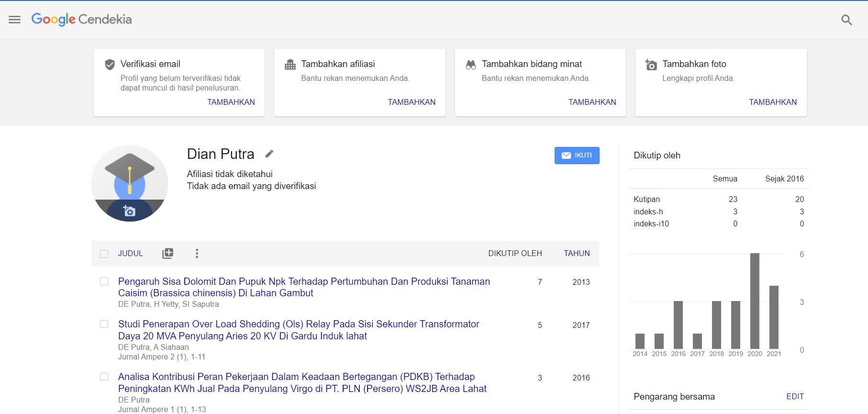The image size is (868, 414).
Task: Sort by TAHUN column header
Action: pos(577,253)
